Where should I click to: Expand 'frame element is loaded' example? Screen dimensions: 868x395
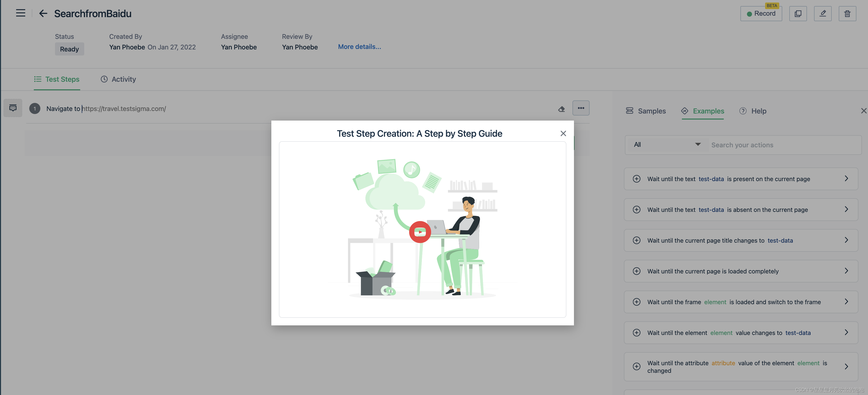pyautogui.click(x=846, y=302)
